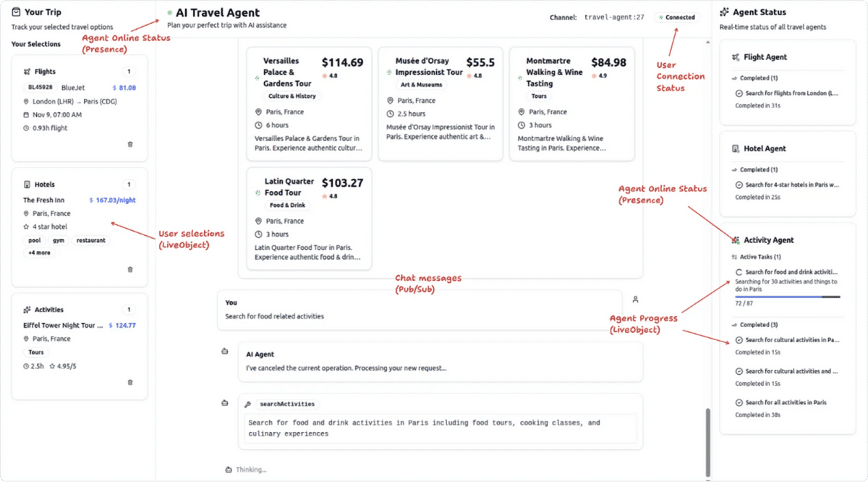This screenshot has height=482, width=868.
Task: Click the activity search progress bar
Action: click(x=787, y=297)
